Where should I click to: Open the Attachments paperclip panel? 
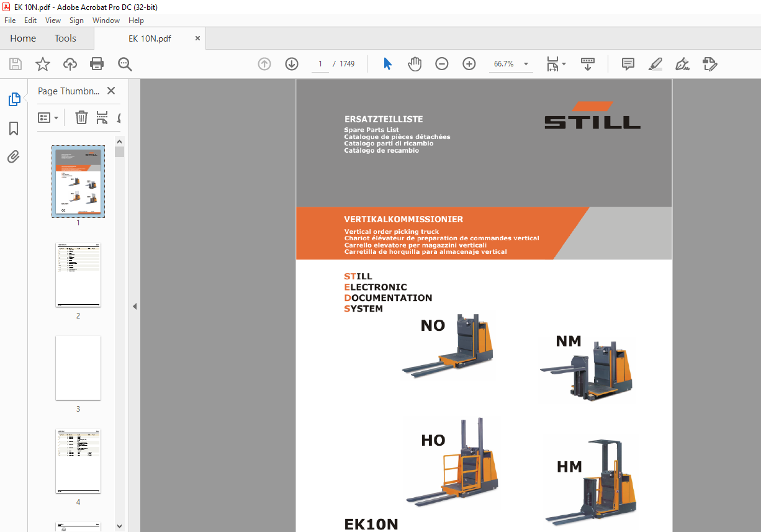[x=14, y=156]
